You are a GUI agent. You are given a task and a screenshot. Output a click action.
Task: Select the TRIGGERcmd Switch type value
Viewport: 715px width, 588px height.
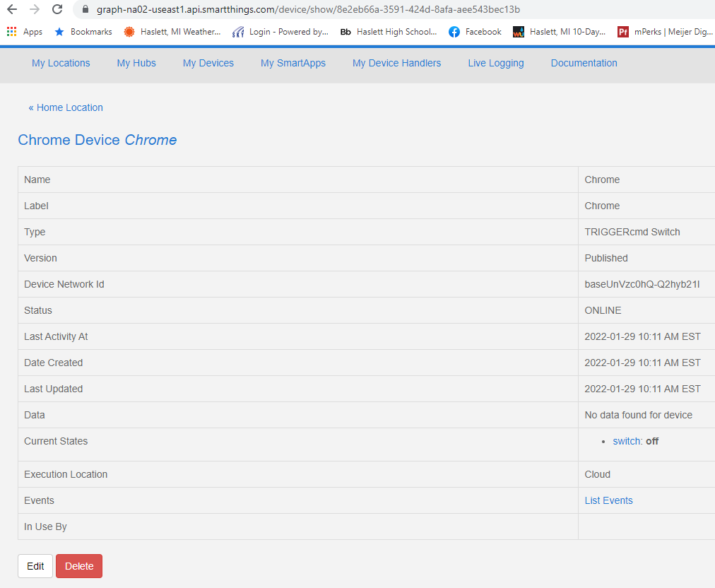pos(632,232)
